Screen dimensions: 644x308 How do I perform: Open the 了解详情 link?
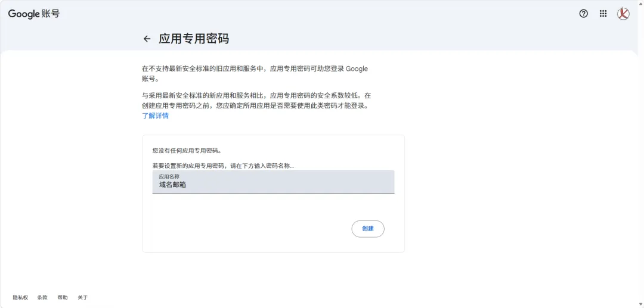point(155,116)
